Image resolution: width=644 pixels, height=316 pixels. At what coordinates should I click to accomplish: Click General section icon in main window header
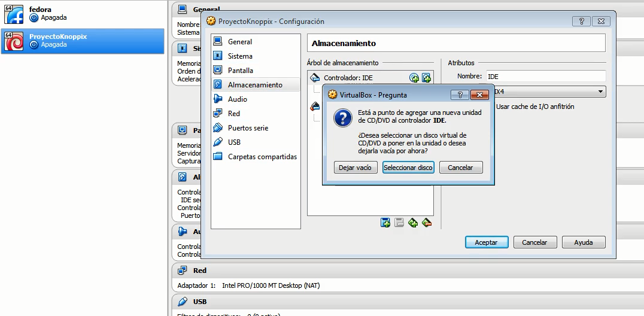[183, 9]
